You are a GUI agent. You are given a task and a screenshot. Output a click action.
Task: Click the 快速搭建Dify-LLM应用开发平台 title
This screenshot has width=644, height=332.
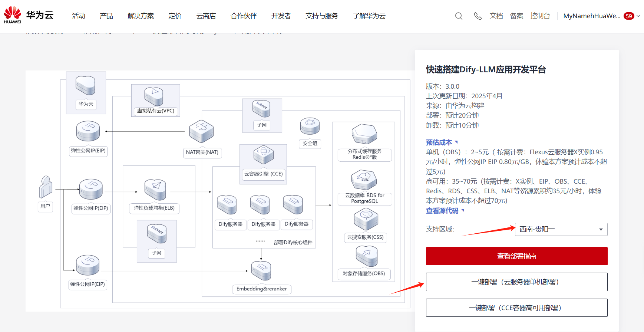click(486, 70)
